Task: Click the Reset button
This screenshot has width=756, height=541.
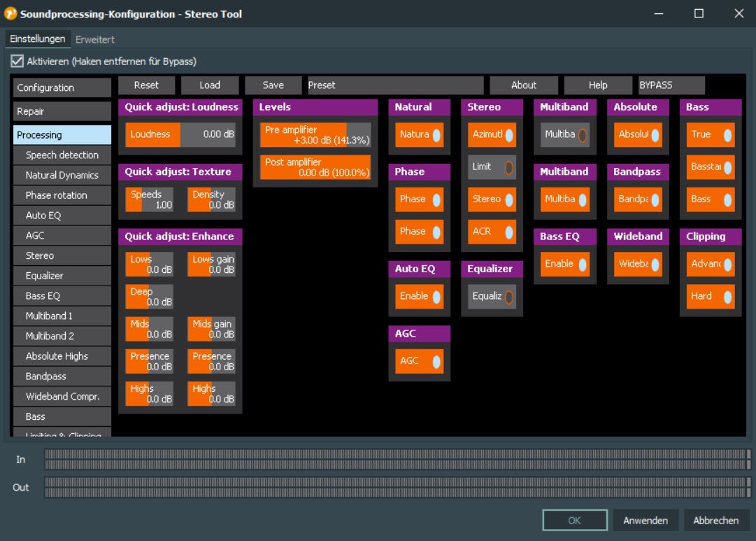Action: [x=146, y=85]
